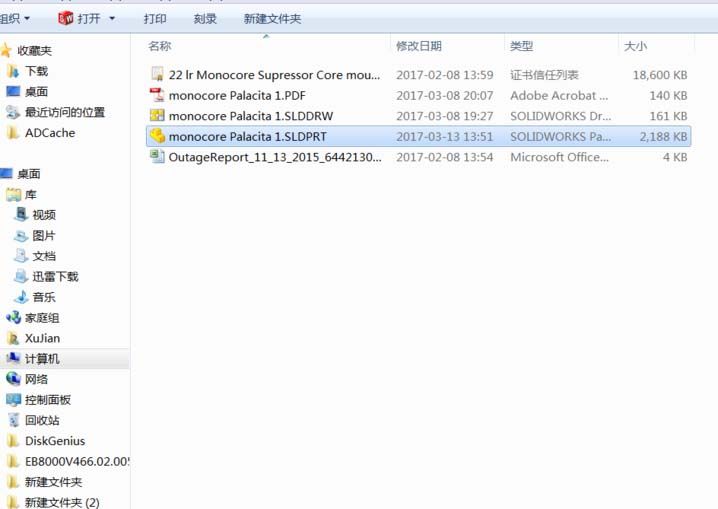Click the ADCache folder icon

pos(13,133)
